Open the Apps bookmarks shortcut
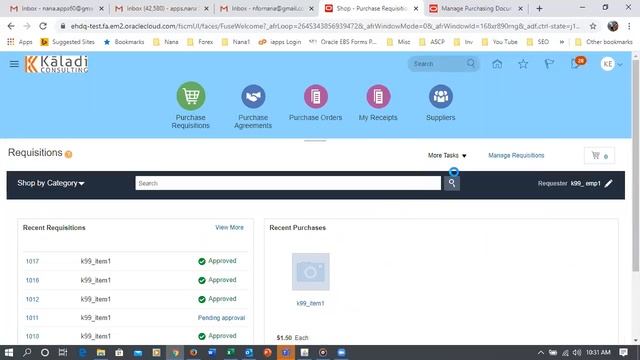 (x=20, y=42)
